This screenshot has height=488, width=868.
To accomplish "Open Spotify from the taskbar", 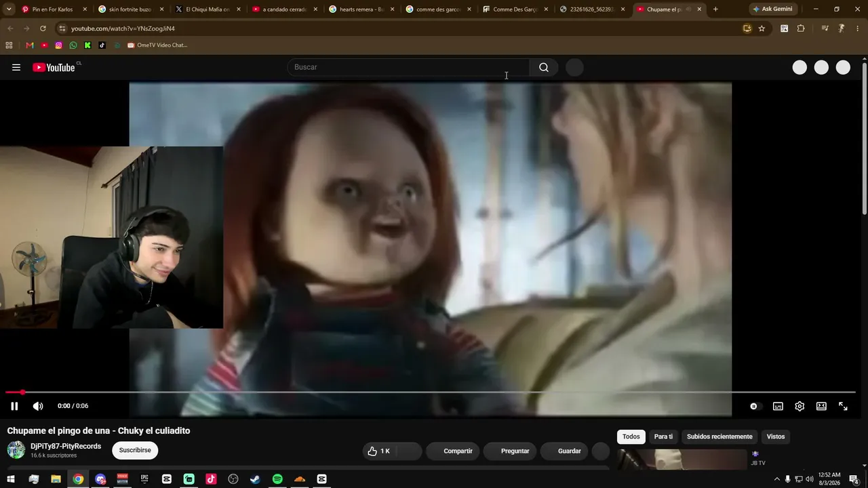I will [277, 479].
